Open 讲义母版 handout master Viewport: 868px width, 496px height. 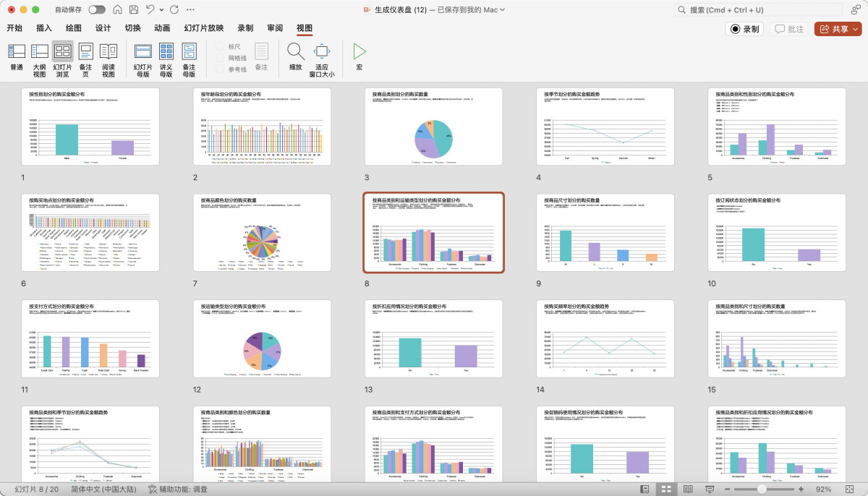(166, 58)
